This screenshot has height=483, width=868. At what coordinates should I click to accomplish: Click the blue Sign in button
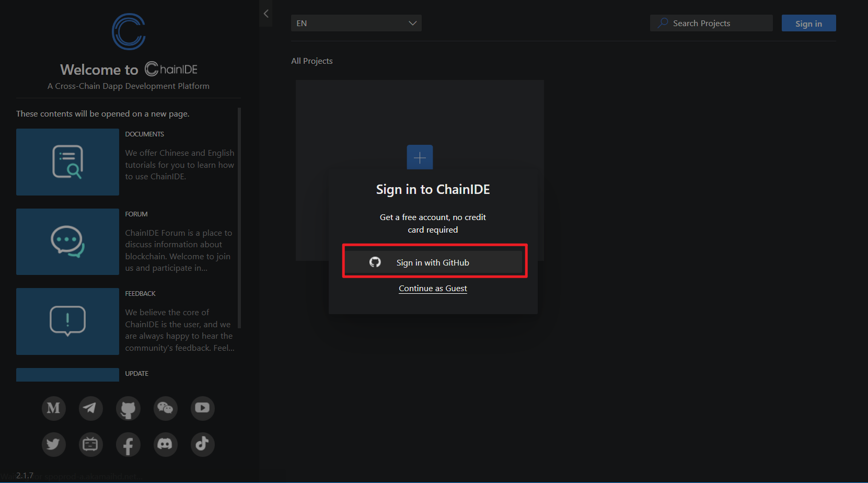point(808,23)
